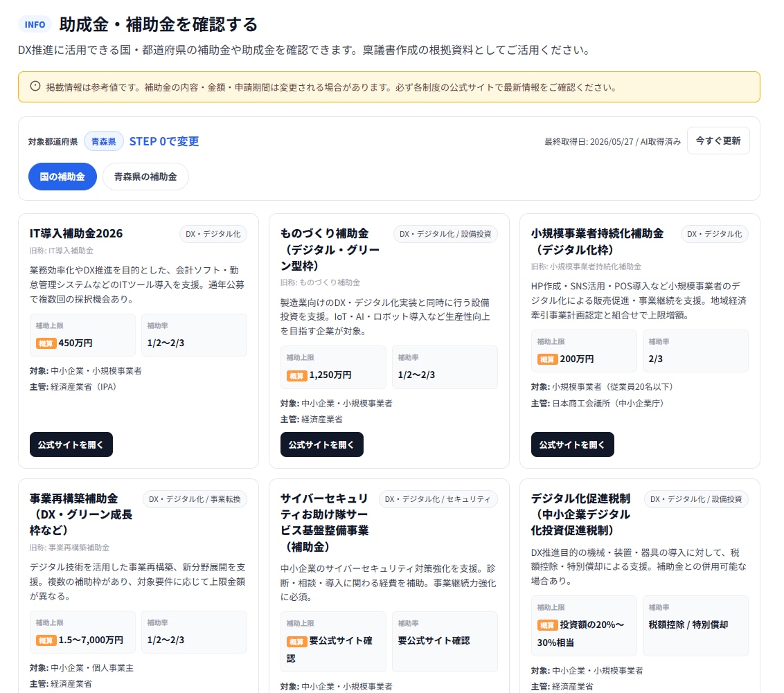Click the DX・デジタル化 tag on IT導入補助金2026

pyautogui.click(x=213, y=234)
